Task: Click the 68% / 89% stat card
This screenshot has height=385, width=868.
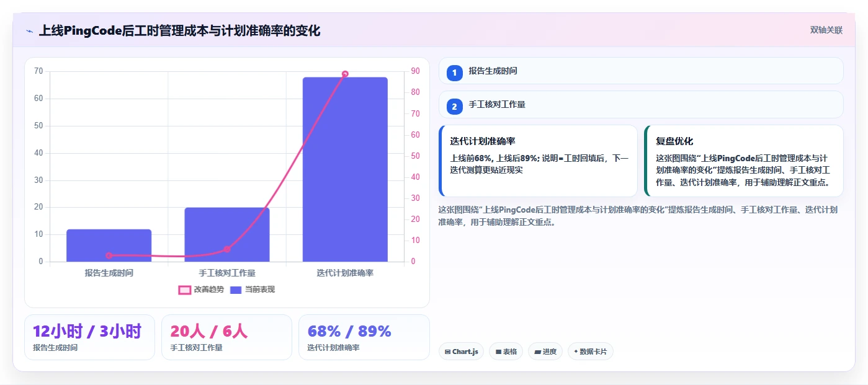Action: point(364,337)
